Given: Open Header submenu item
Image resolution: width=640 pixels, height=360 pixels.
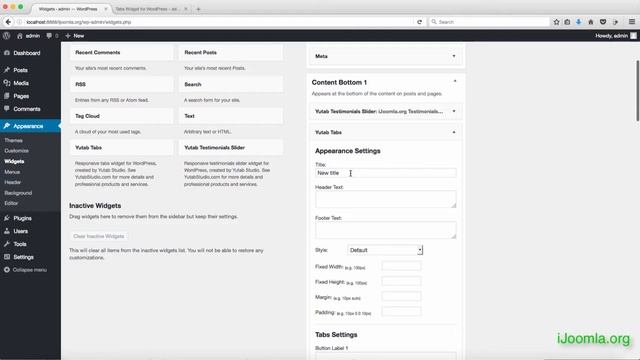Looking at the screenshot, I should click(13, 182).
